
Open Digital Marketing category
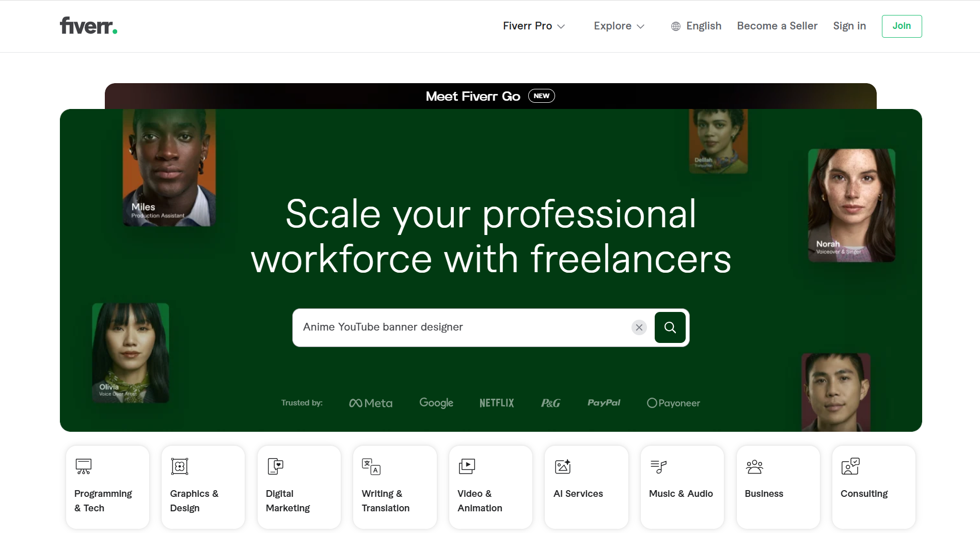[x=299, y=487]
